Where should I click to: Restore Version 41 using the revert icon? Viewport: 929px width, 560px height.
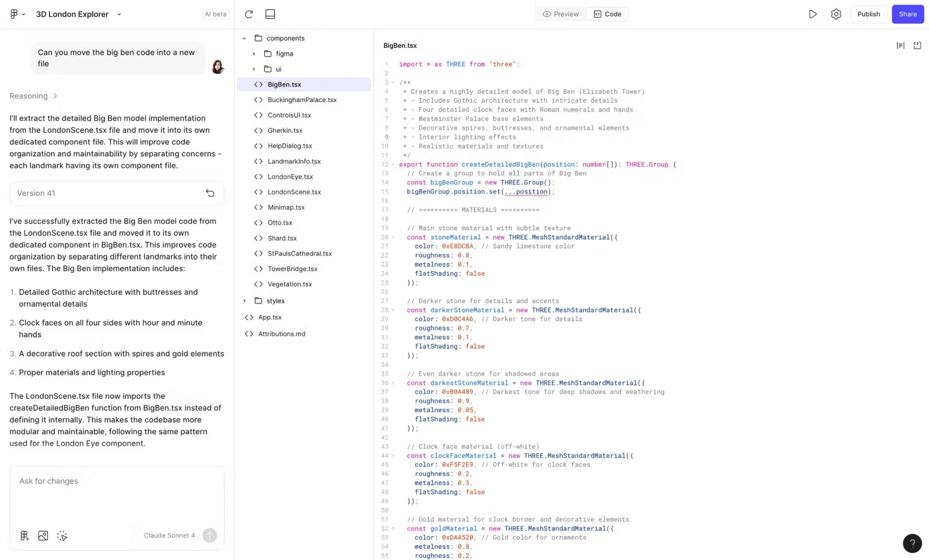point(210,193)
